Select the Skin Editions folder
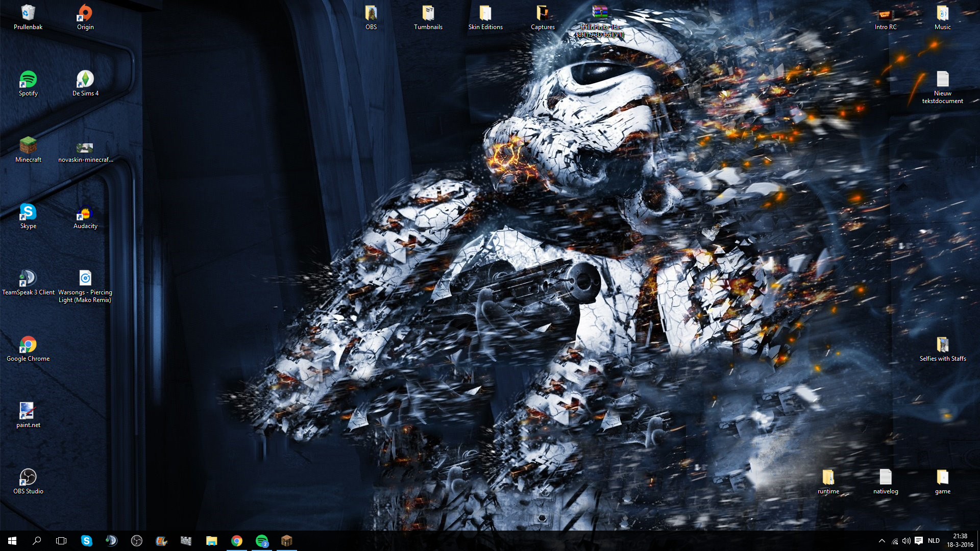The height and width of the screenshot is (551, 980). [x=485, y=17]
